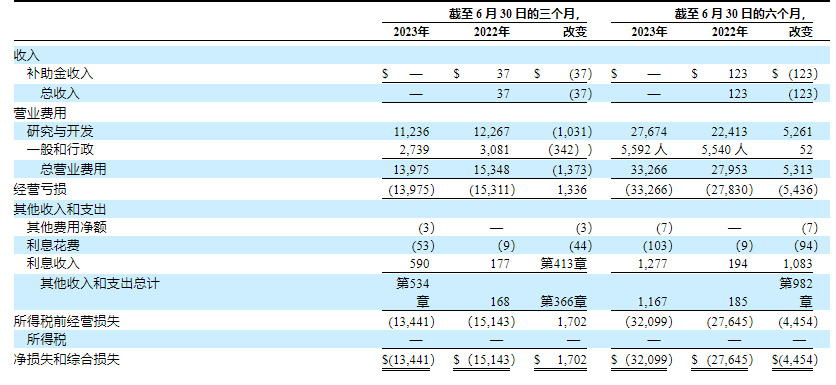Select the 利息花费 row label
Viewport: 836px width, 385px height.
tap(53, 245)
